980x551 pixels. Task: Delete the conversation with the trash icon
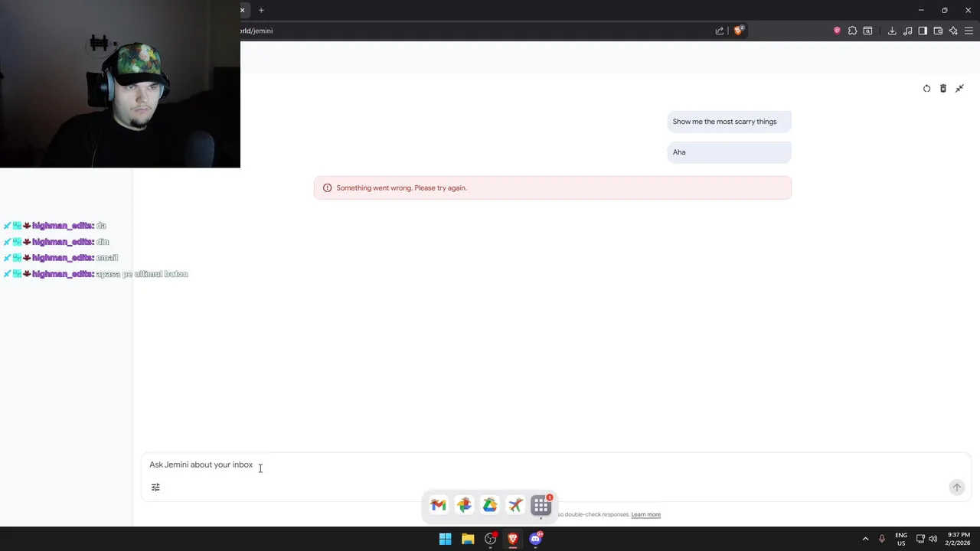(x=943, y=89)
